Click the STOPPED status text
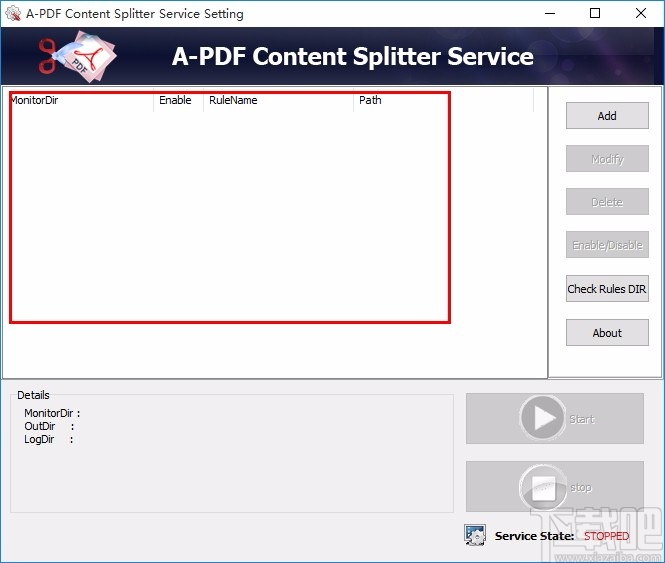This screenshot has width=665, height=563. point(606,536)
